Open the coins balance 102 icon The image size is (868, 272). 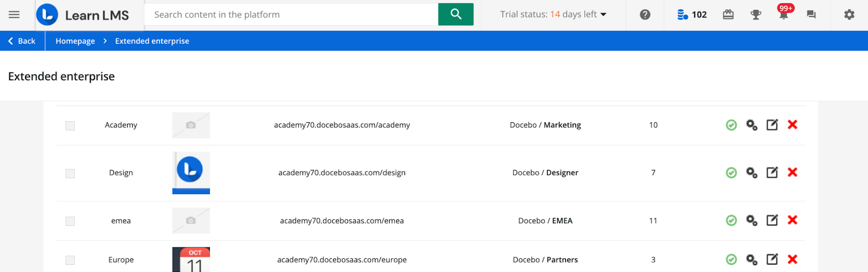click(692, 15)
